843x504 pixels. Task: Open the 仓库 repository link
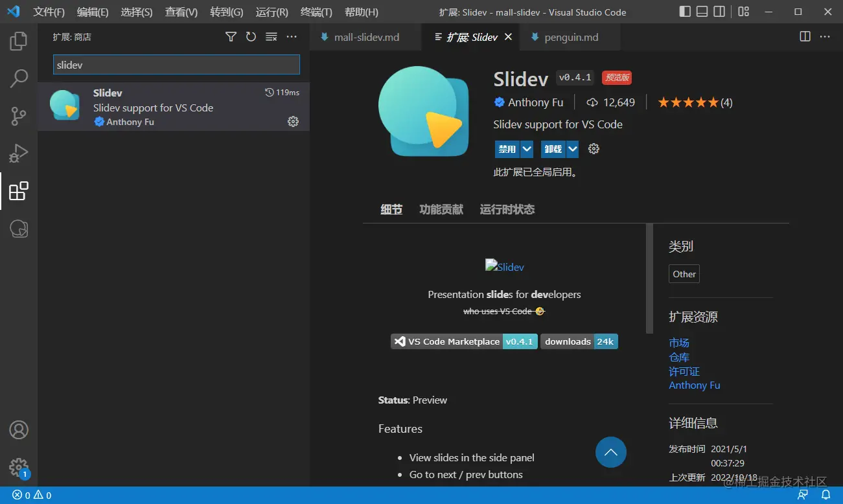tap(679, 357)
